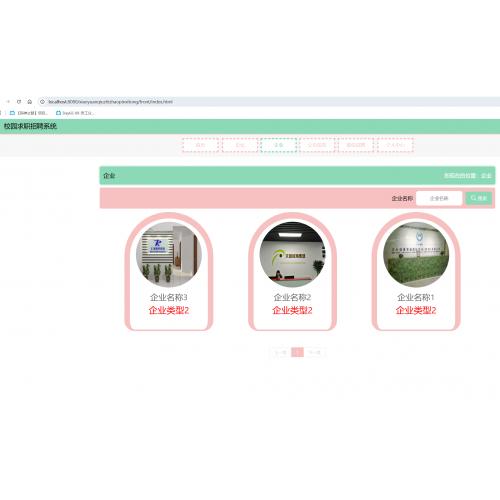500x500 pixels.
Task: Click the browser forward arrow
Action: click(x=8, y=102)
